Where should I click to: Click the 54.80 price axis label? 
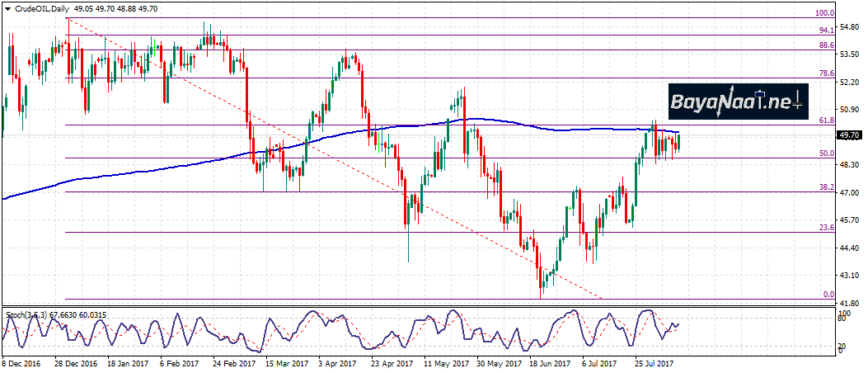[849, 27]
